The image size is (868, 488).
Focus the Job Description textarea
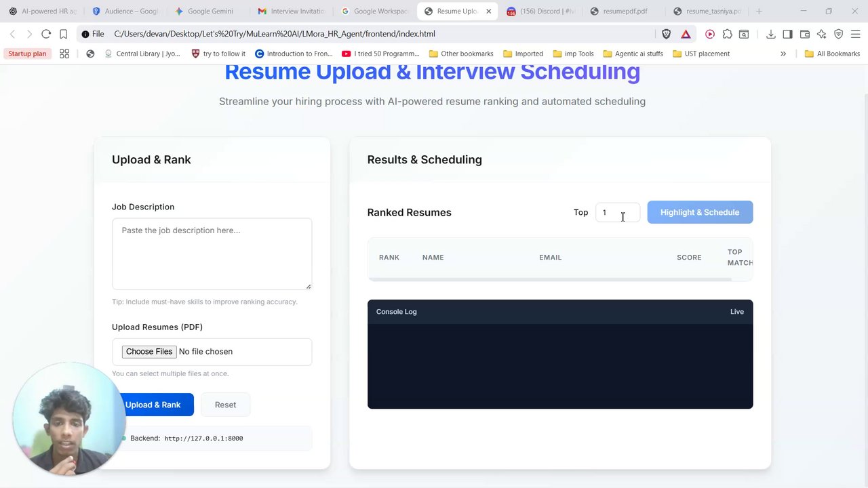[212, 253]
